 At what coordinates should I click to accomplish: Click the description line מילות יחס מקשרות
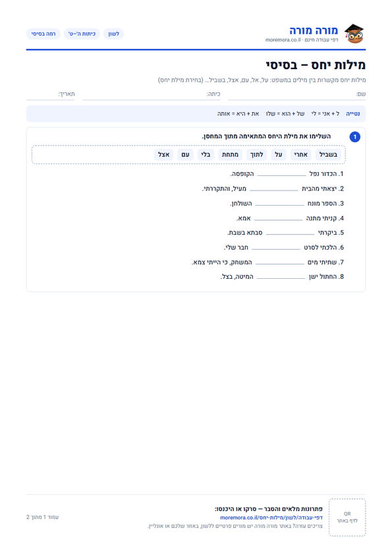[x=262, y=80]
